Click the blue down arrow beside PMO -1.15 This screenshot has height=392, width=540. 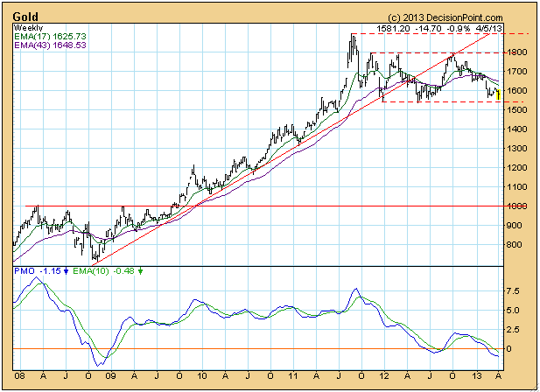tap(67, 271)
